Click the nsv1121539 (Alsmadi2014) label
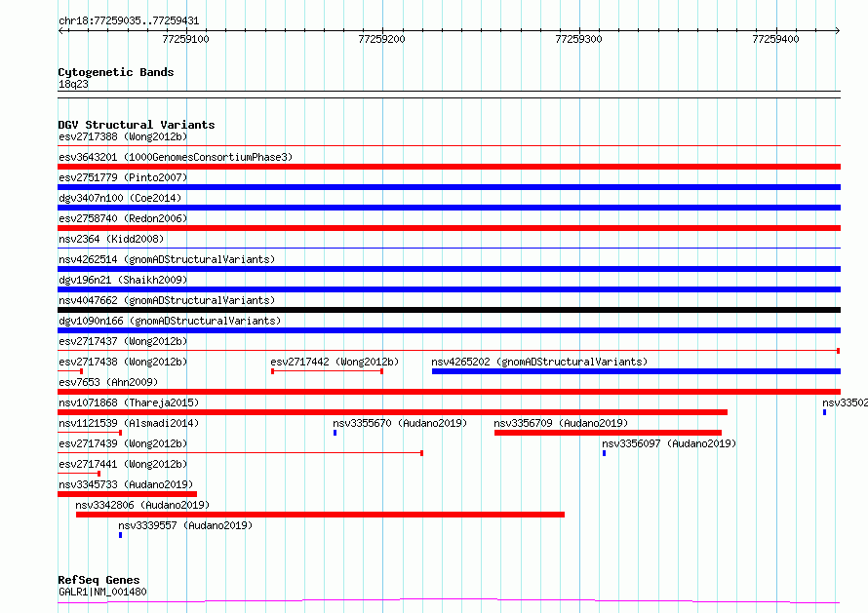The image size is (868, 613). [129, 423]
